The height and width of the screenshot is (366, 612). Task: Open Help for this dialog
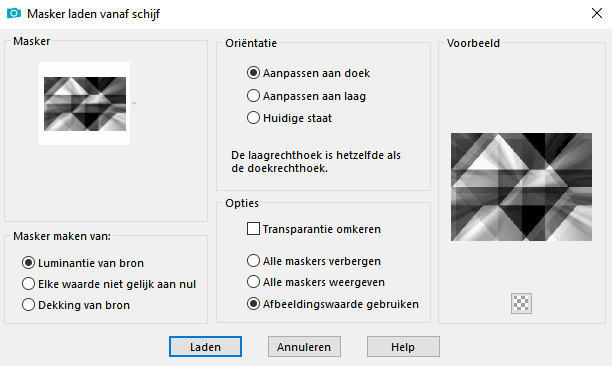(x=403, y=346)
